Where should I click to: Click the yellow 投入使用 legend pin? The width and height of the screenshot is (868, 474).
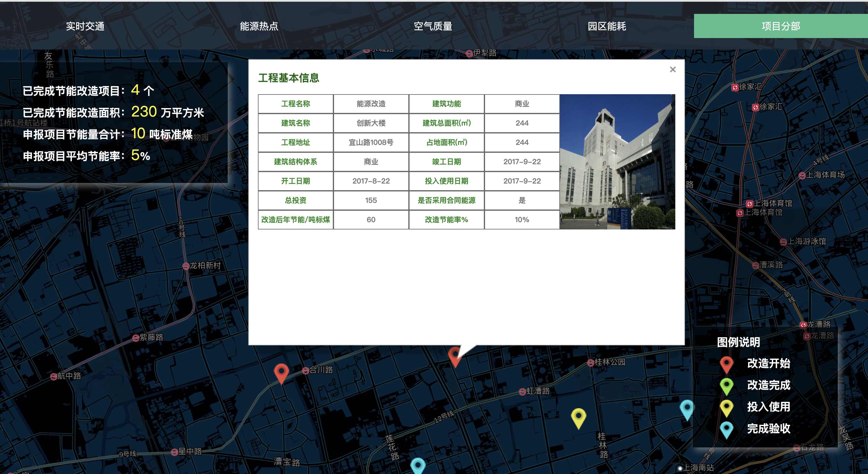(x=726, y=408)
